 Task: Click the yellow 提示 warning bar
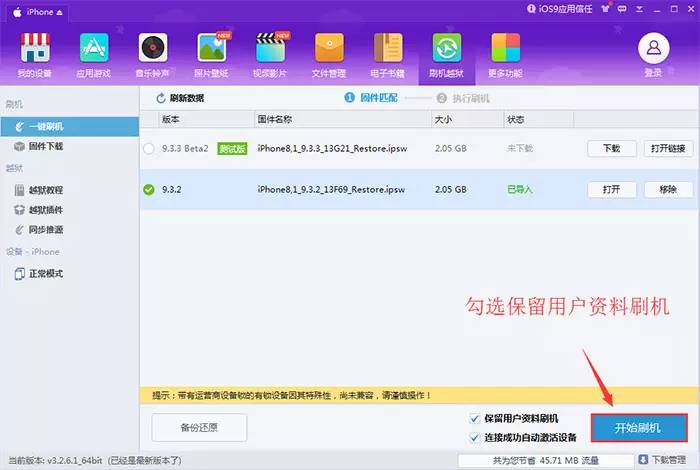419,395
